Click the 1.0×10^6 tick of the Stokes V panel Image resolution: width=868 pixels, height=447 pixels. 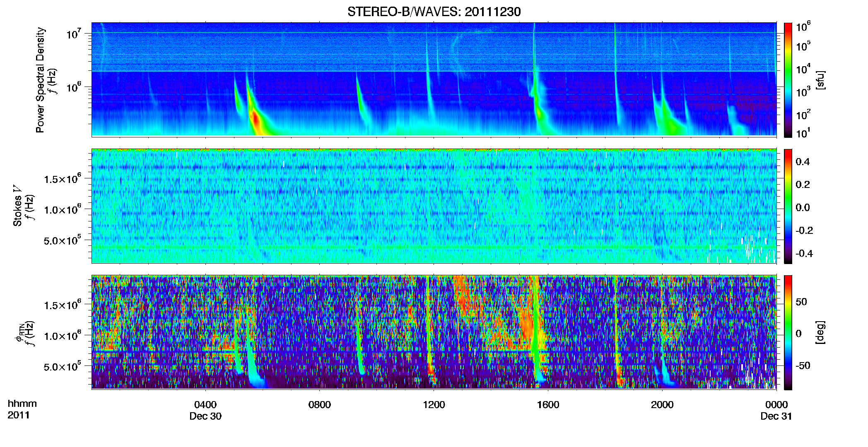pyautogui.click(x=62, y=209)
